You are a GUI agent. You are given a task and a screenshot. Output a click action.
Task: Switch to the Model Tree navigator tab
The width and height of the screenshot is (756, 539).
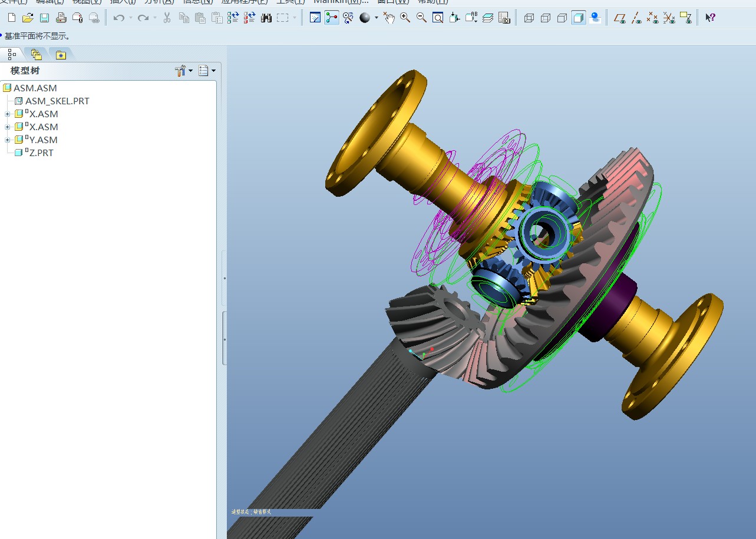click(x=12, y=54)
